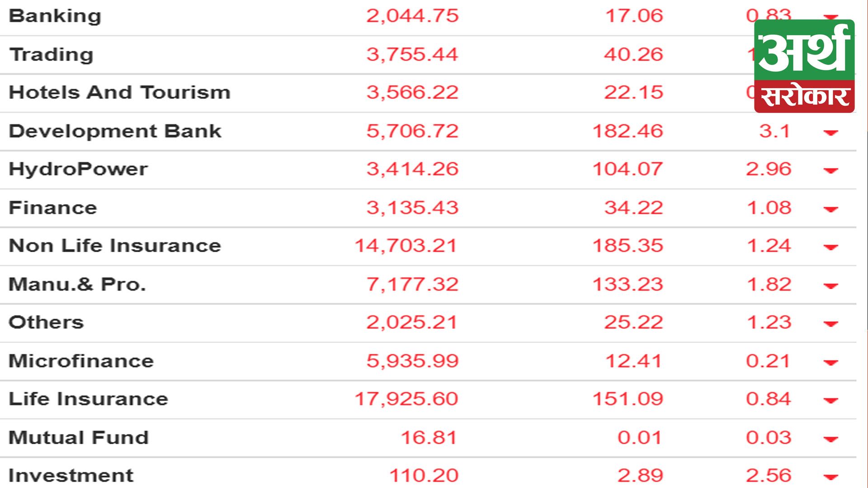Select the Banking sector name

[x=55, y=16]
